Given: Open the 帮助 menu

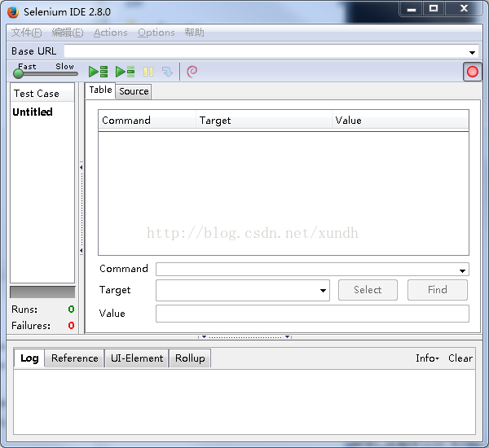Looking at the screenshot, I should 194,33.
